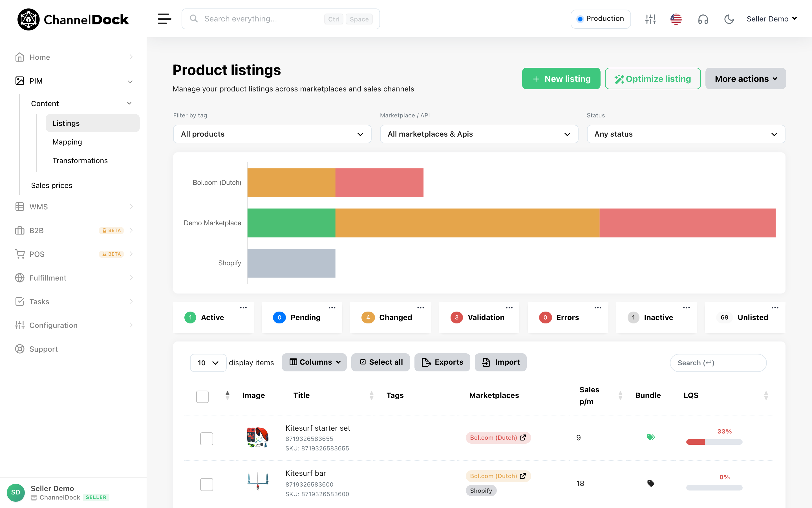Open the Home sidebar item
Screen dimensions: 812x508
pos(74,57)
